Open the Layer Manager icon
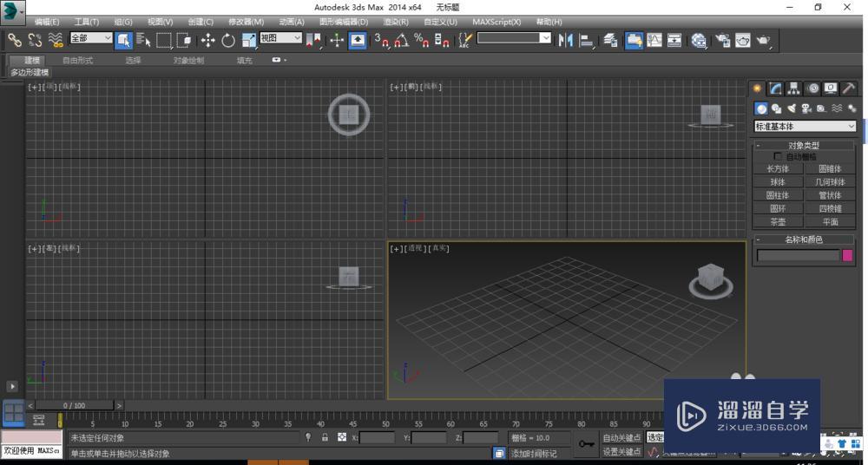The height and width of the screenshot is (465, 868). (610, 40)
